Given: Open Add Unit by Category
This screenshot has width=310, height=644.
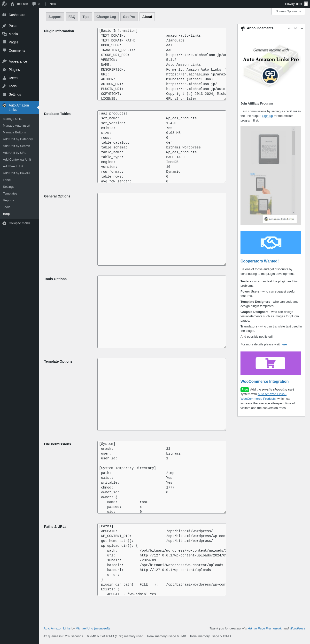Looking at the screenshot, I should point(18,139).
